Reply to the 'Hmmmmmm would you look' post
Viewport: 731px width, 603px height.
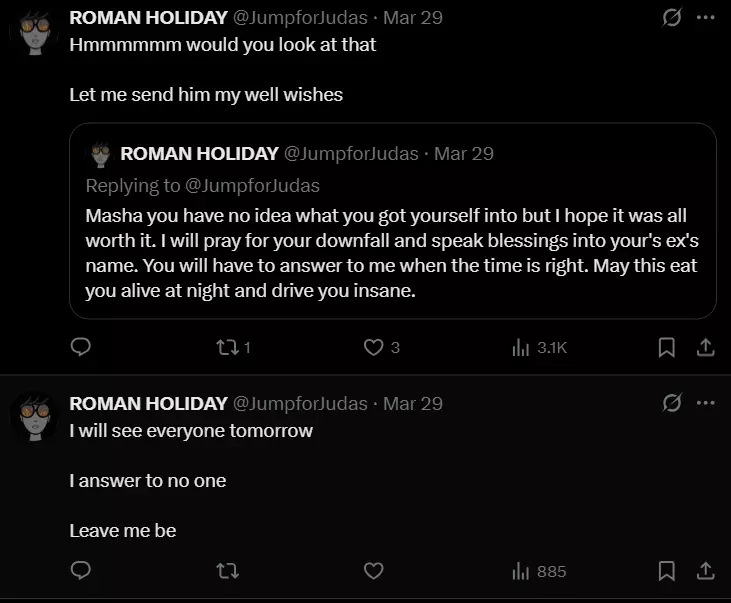81,347
